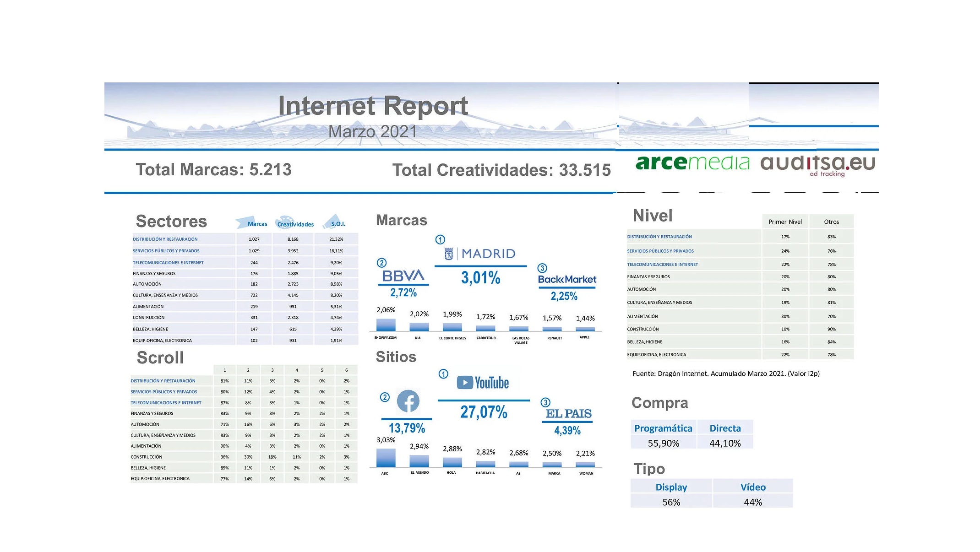Click the Total Marcas: 5.213 text

click(x=213, y=170)
